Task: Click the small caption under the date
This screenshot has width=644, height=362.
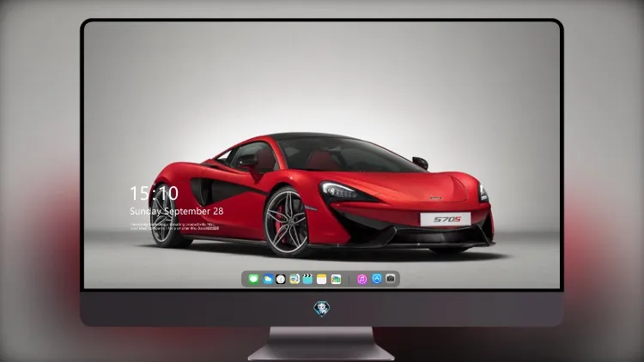Action: 174,226
